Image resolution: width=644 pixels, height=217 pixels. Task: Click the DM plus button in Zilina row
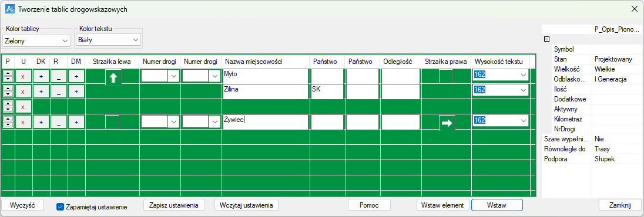tap(76, 91)
